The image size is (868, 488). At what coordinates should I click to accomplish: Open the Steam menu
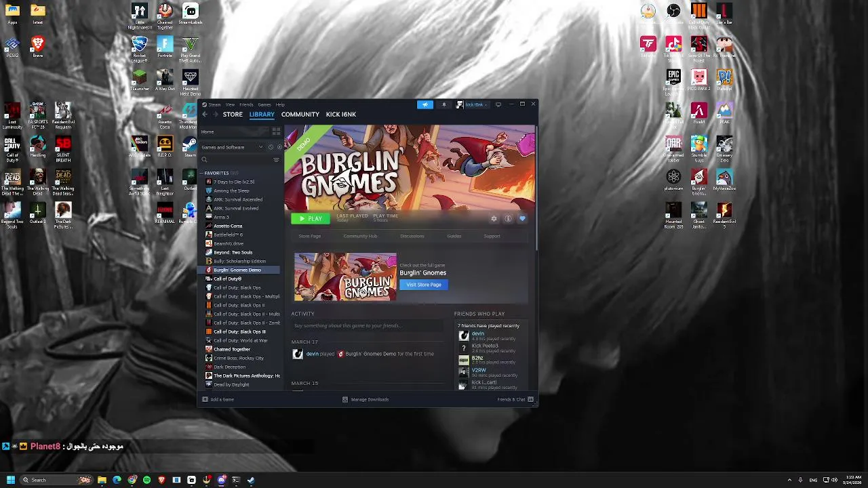pyautogui.click(x=214, y=104)
